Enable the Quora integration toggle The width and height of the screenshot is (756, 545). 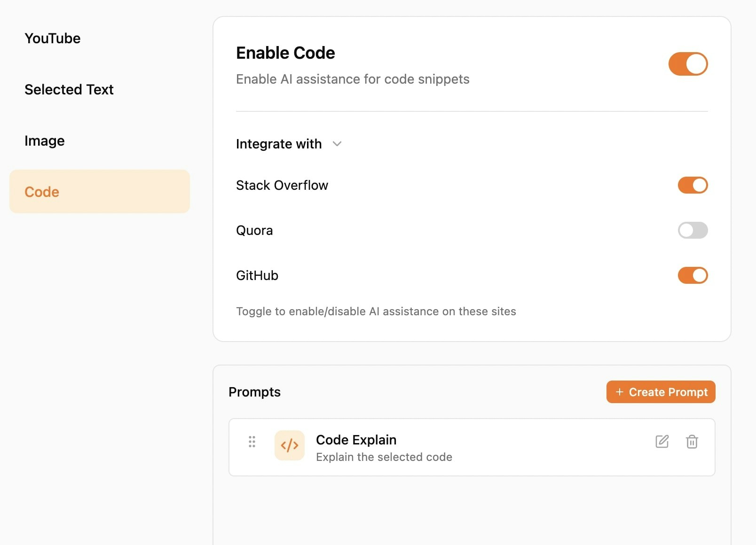coord(693,230)
